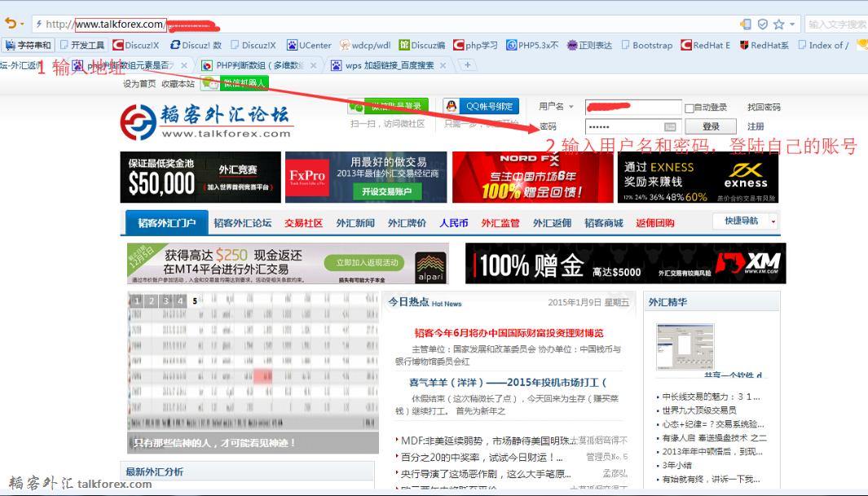Screen dimensions: 868x496
Task: Close the PHP判断数组(多维数组 tab
Action: tap(313, 65)
